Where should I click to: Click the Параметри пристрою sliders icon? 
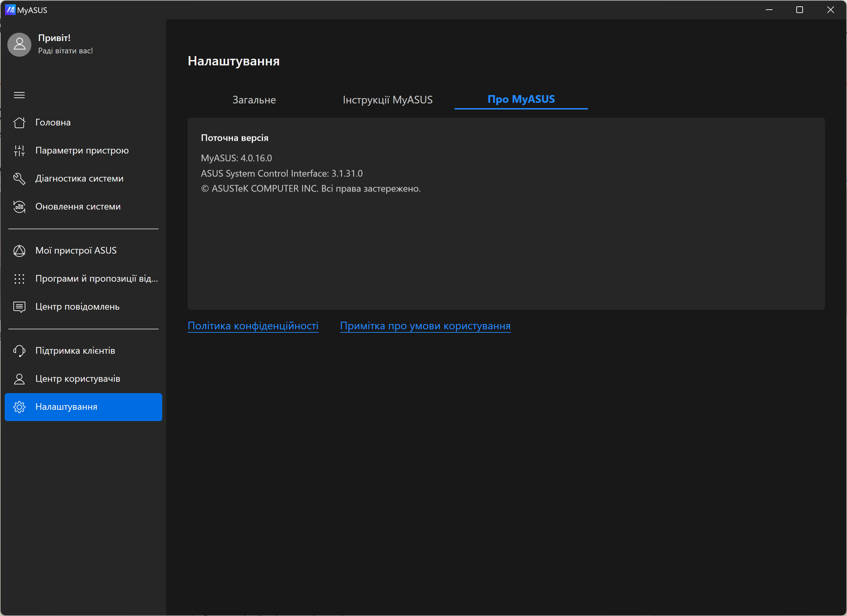[19, 150]
